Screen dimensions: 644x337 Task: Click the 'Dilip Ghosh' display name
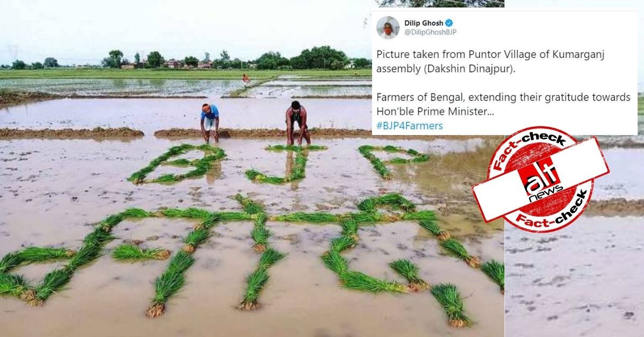[423, 23]
